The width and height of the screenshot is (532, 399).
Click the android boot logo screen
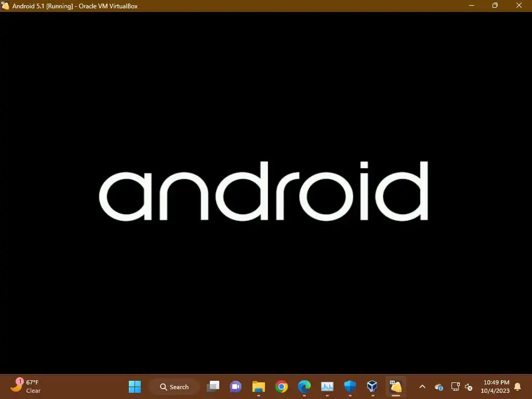pos(263,191)
